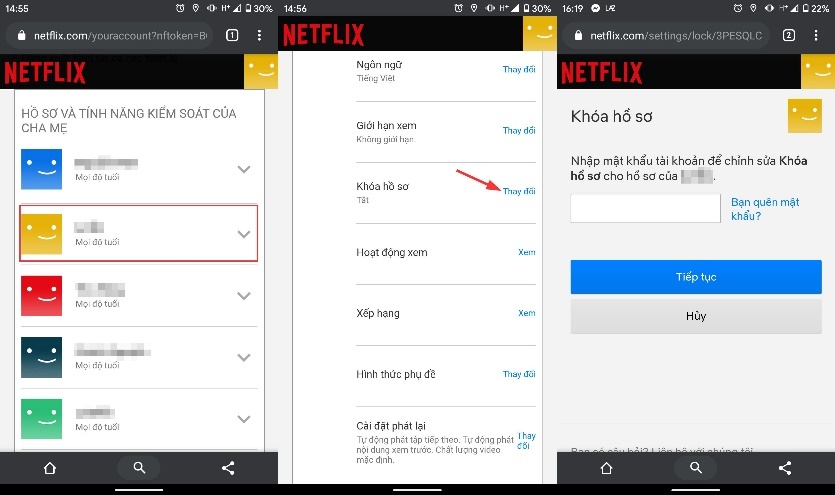Viewport: 835px width, 495px height.
Task: Open Xem link for Xếp hạng
Action: pyautogui.click(x=526, y=313)
